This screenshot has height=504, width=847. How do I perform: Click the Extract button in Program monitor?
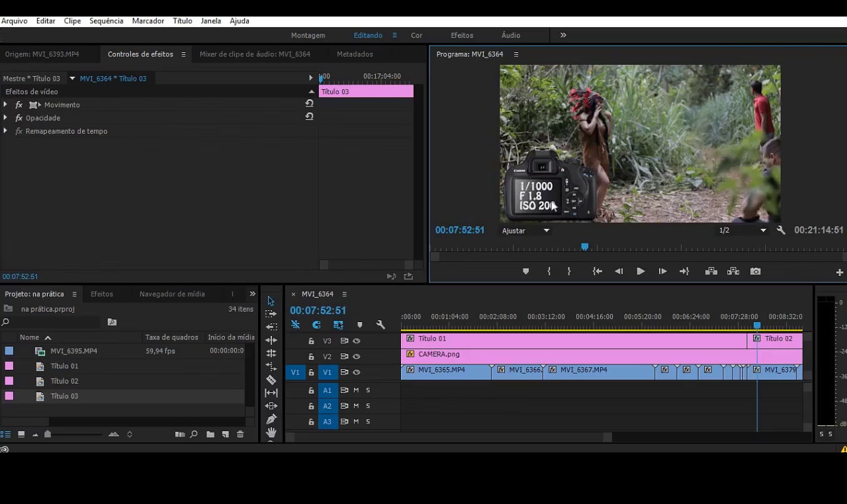pyautogui.click(x=733, y=271)
